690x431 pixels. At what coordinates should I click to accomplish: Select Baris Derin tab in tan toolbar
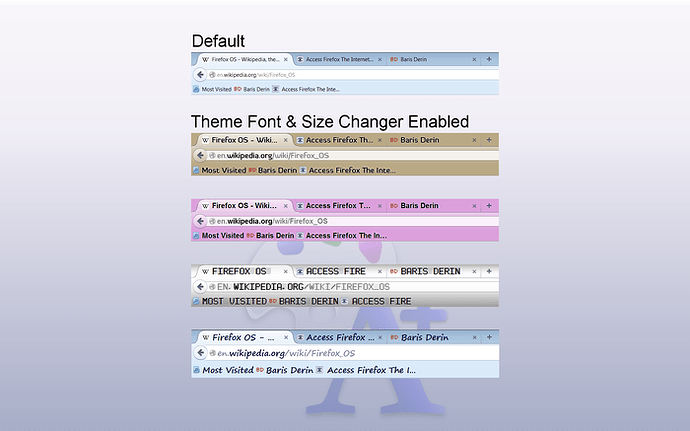[x=433, y=140]
